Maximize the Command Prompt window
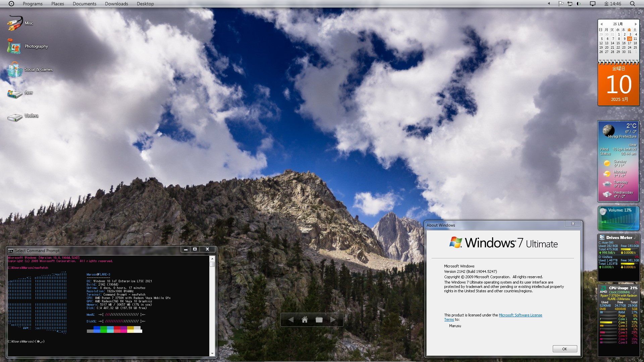 click(x=195, y=249)
